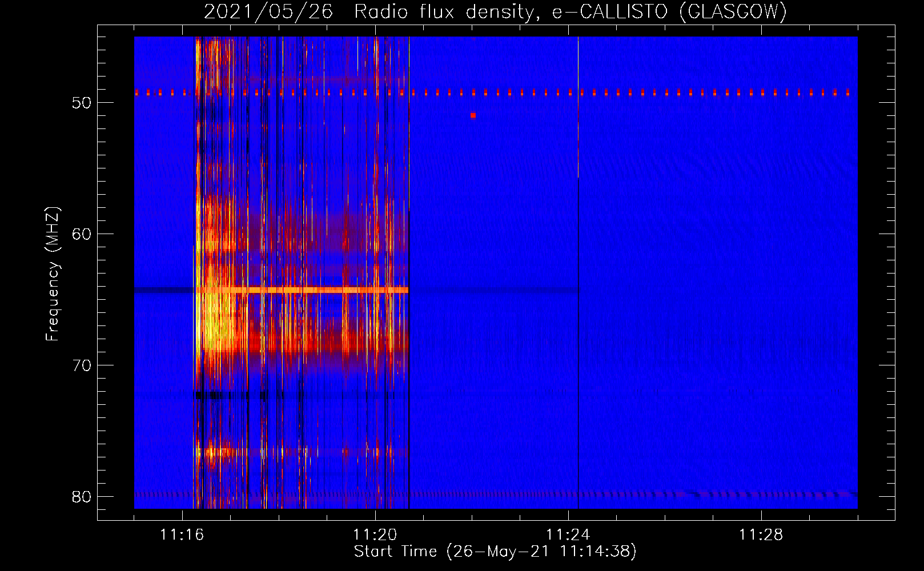Click the bright orange horizontal band near 64 MHz
The width and height of the screenshot is (924, 571).
point(303,290)
